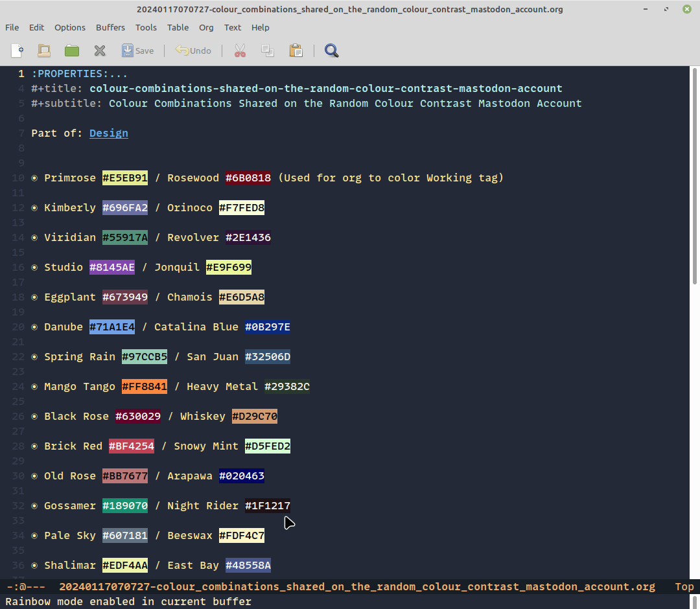This screenshot has height=609, width=700.
Task: Click the #+title value text
Action: [326, 88]
